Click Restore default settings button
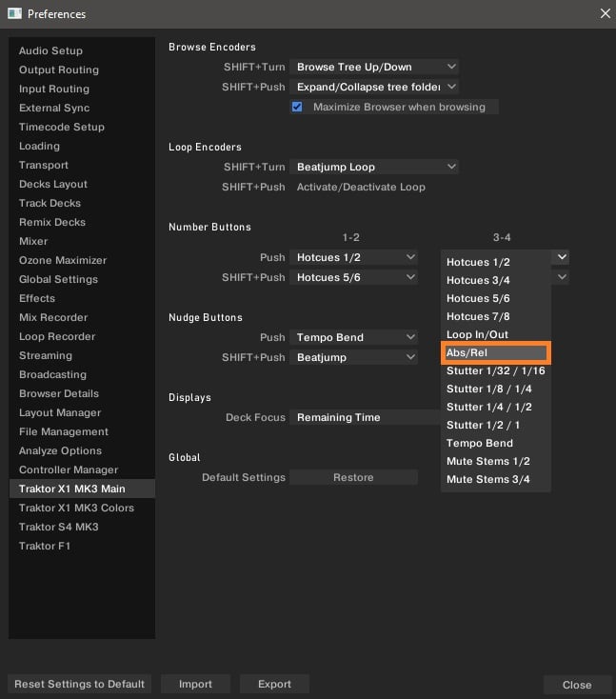Image resolution: width=616 pixels, height=699 pixels. [x=353, y=477]
